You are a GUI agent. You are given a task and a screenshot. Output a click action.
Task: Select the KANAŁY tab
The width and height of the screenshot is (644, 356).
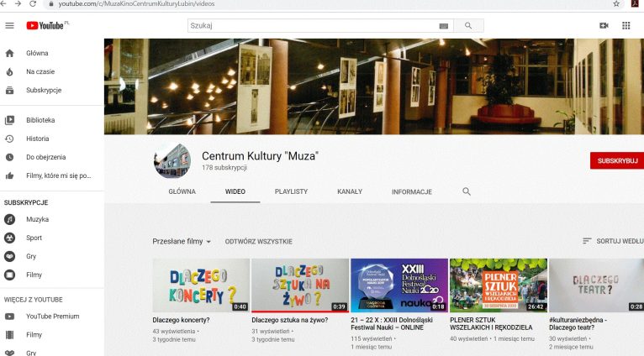click(x=349, y=191)
